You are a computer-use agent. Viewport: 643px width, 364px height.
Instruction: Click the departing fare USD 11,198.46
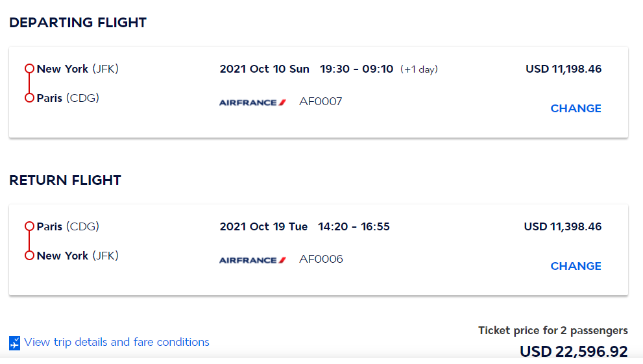(x=563, y=69)
